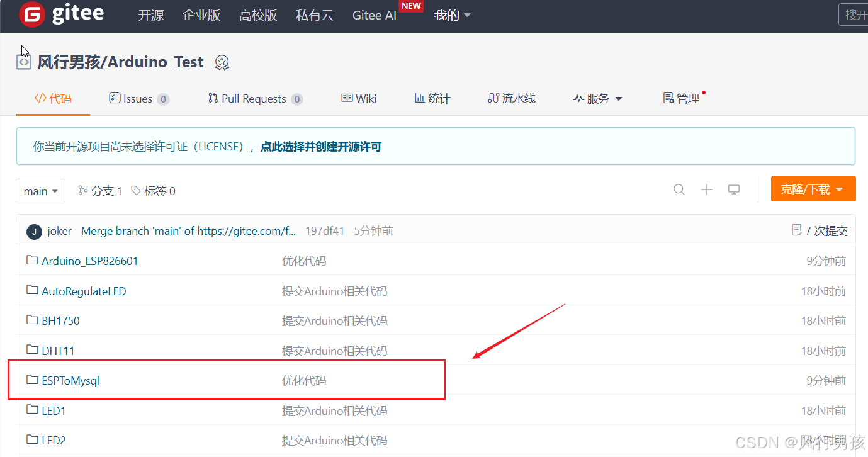The height and width of the screenshot is (457, 868).
Task: Click 提交Arduino相关代码 message in BH1750 row
Action: coord(334,320)
